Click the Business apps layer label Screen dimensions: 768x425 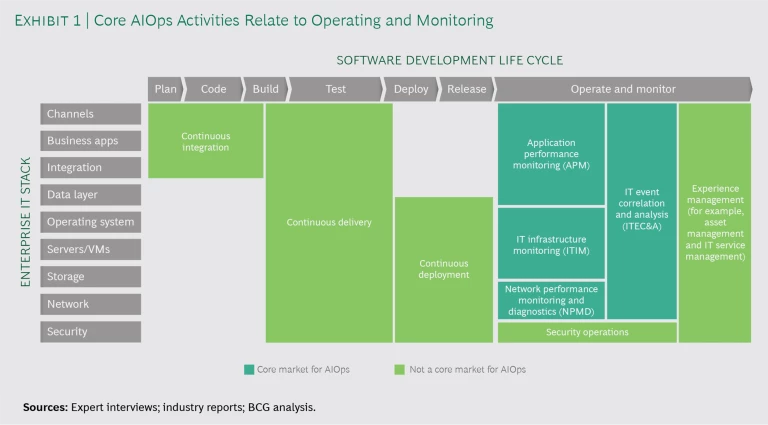pos(91,141)
